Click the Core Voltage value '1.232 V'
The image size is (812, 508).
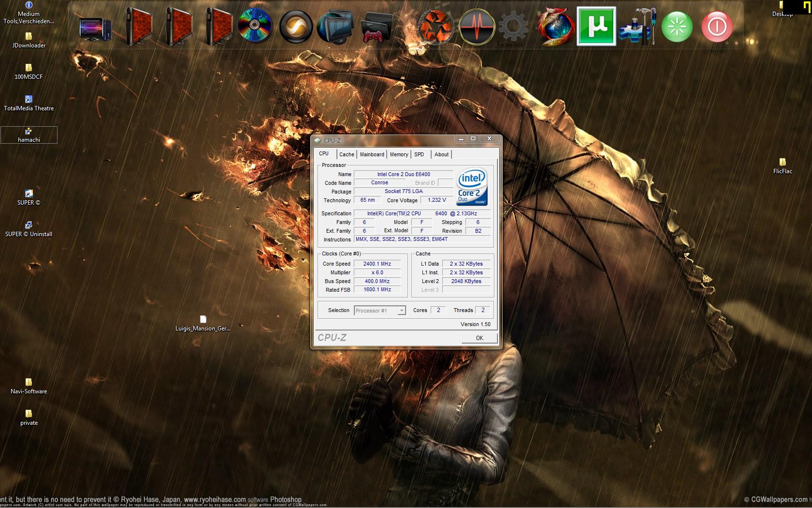tap(437, 200)
